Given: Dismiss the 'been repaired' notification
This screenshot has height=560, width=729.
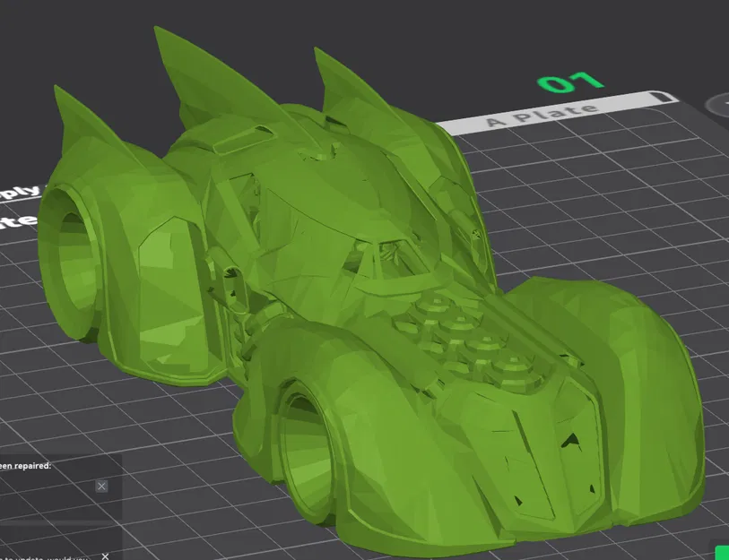Looking at the screenshot, I should 101,486.
